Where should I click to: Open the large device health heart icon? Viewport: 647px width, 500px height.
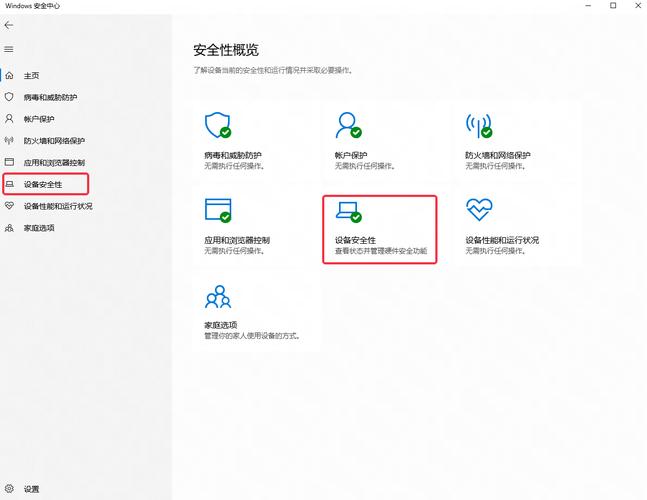(x=479, y=210)
